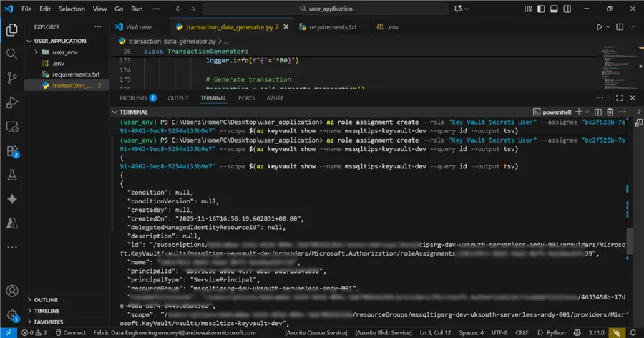Click Azurite Blob Service in status bar
The image size is (644, 338).
point(384,333)
